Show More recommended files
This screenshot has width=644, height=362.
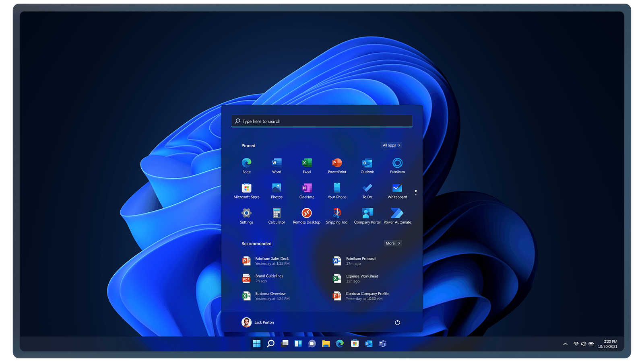[x=392, y=243]
